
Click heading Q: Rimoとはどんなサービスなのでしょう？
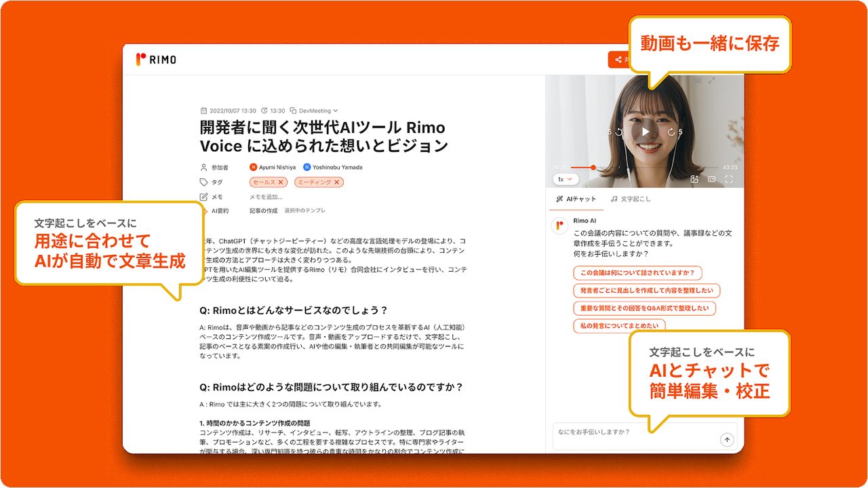click(x=294, y=310)
